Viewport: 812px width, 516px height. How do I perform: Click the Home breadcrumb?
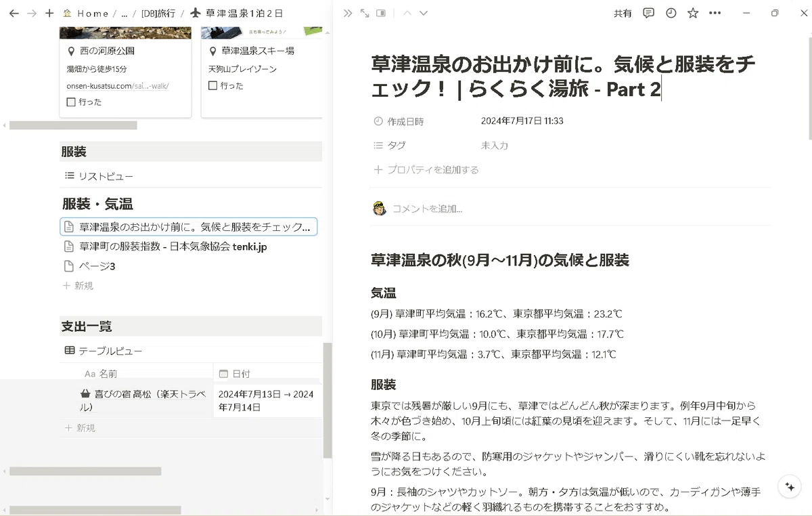(86, 14)
